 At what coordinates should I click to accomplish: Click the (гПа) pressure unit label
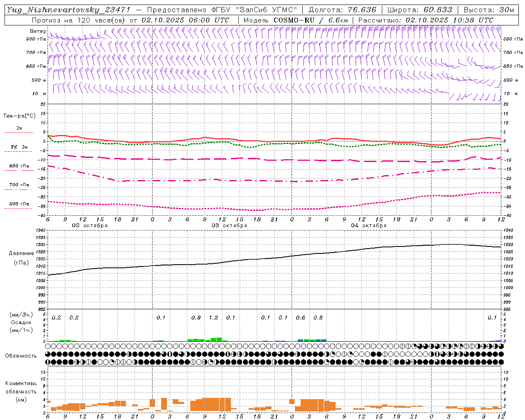[x=21, y=263]
